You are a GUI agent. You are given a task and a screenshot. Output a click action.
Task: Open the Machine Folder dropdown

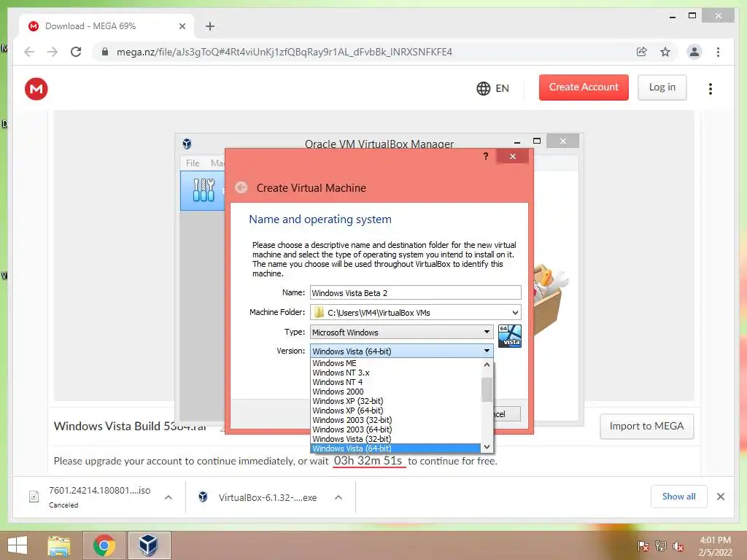(515, 312)
